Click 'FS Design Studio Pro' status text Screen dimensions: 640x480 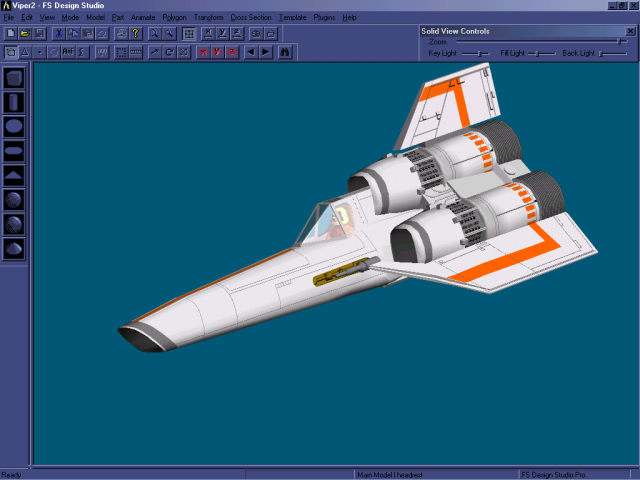553,475
